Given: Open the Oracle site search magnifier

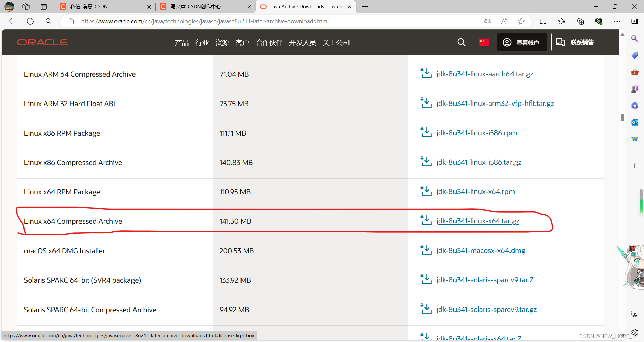Looking at the screenshot, I should 461,42.
